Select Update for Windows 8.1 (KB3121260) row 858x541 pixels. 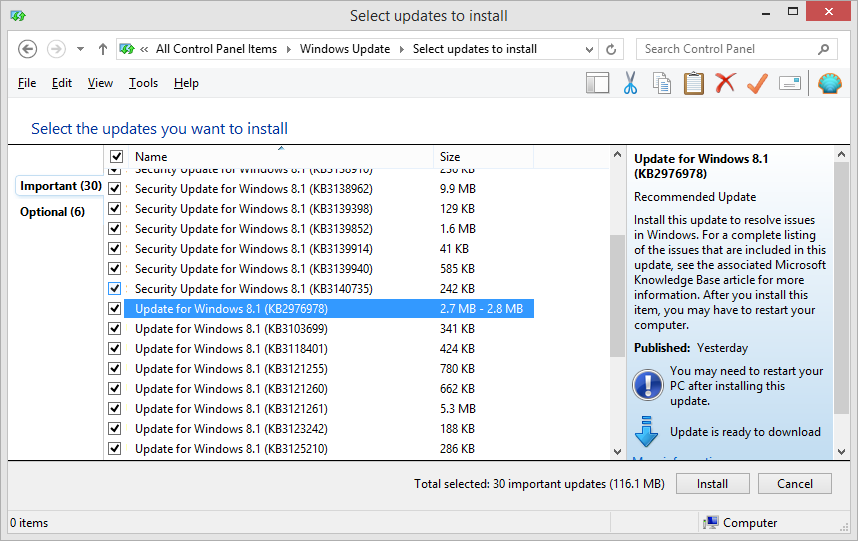(329, 389)
